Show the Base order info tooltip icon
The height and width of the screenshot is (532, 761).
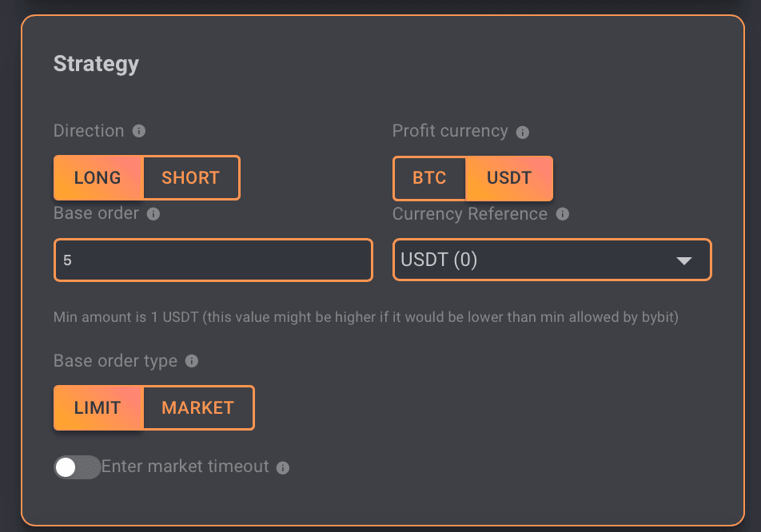153,214
